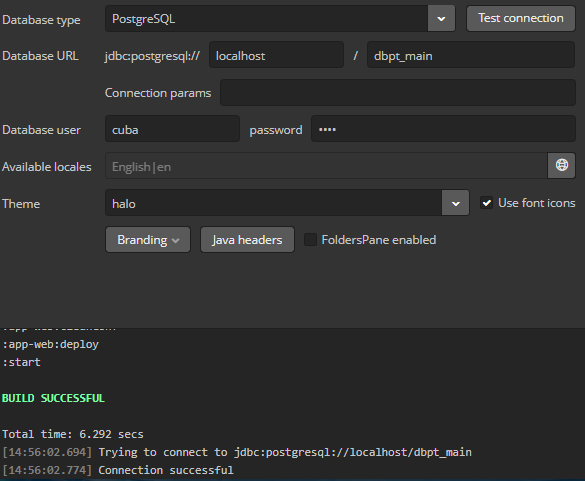Click the ':app-web:deploy' log line
Screen dimensions: 585x481
click(x=50, y=344)
